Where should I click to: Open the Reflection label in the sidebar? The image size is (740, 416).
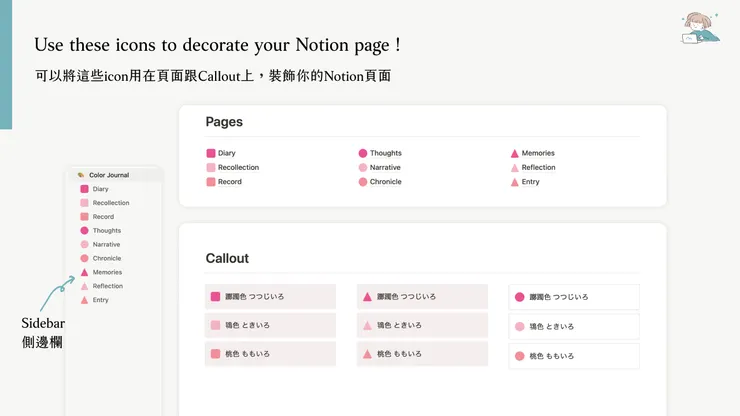pos(108,286)
